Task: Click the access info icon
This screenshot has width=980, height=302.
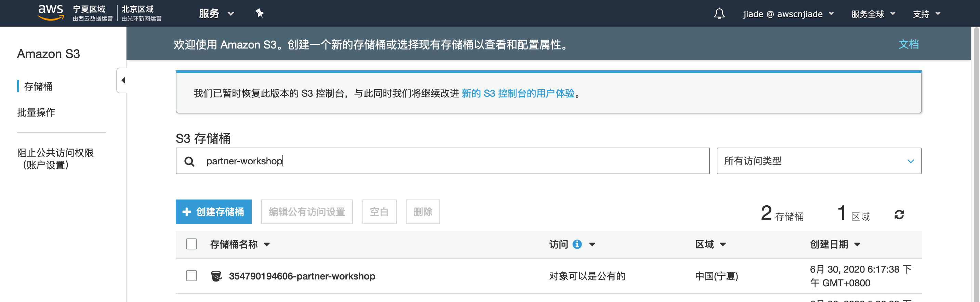Action: click(577, 244)
